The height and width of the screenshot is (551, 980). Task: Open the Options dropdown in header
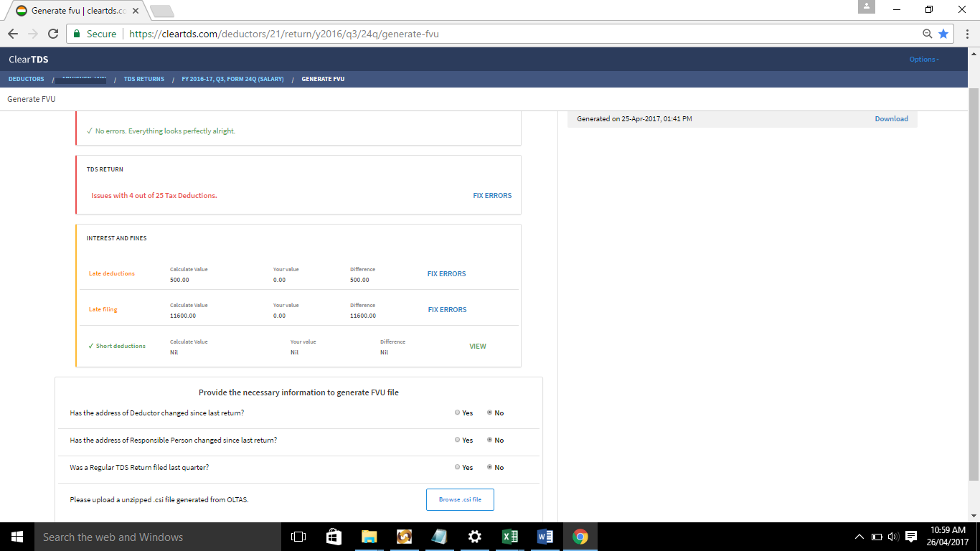click(x=923, y=60)
